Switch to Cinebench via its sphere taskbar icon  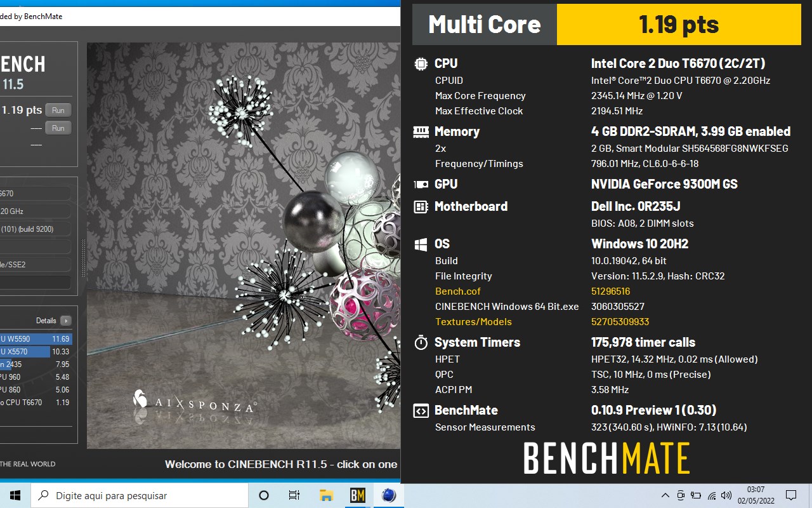point(389,495)
